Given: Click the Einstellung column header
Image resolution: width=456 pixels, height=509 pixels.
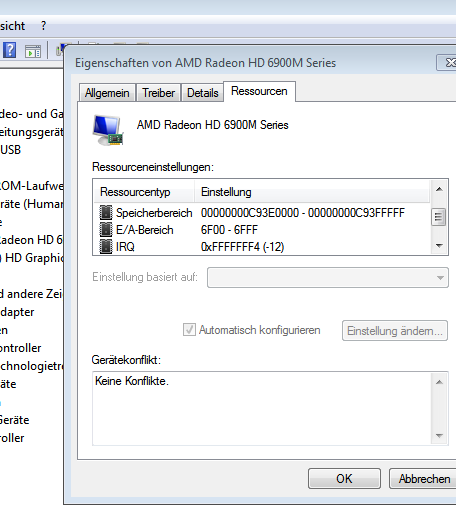Looking at the screenshot, I should [x=312, y=192].
